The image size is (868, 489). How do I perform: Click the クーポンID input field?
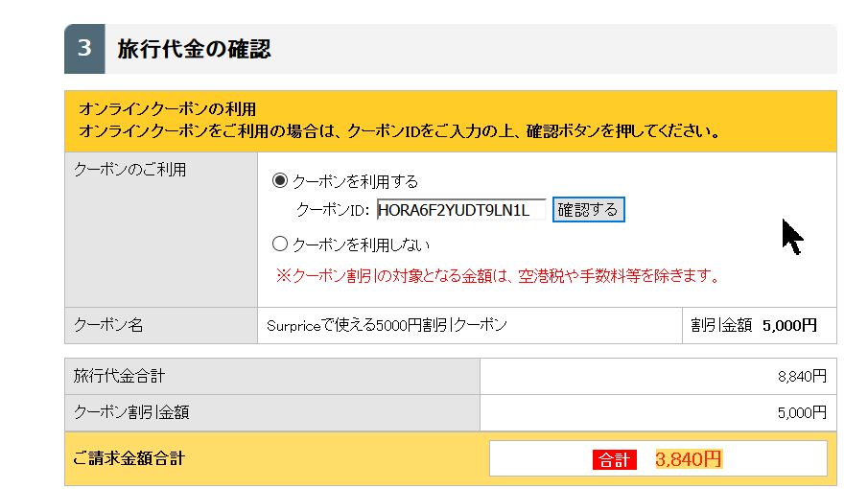click(461, 210)
